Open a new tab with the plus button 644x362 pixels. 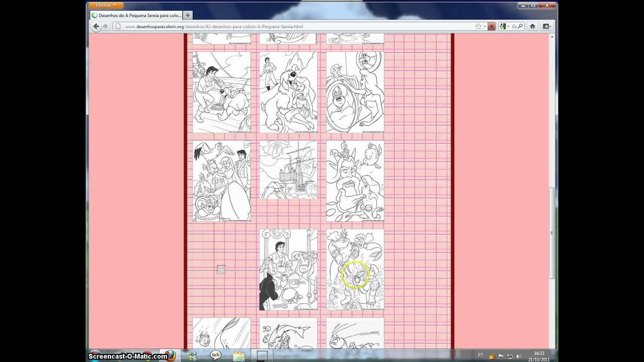tap(188, 16)
